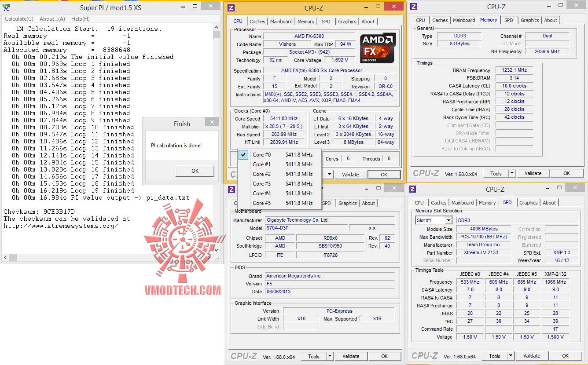Open About tab in the CPU-Z CPU window
This screenshot has width=588, height=365.
(368, 22)
